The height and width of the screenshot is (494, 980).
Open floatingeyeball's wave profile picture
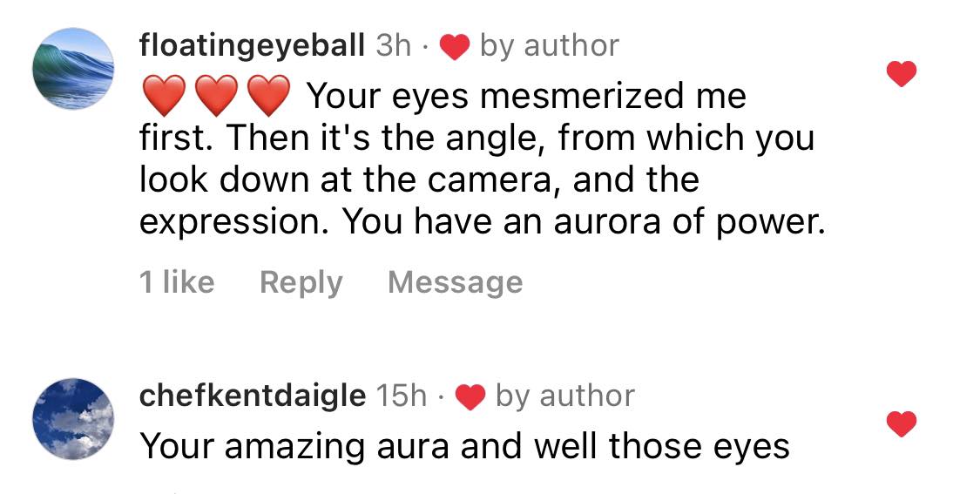click(73, 69)
